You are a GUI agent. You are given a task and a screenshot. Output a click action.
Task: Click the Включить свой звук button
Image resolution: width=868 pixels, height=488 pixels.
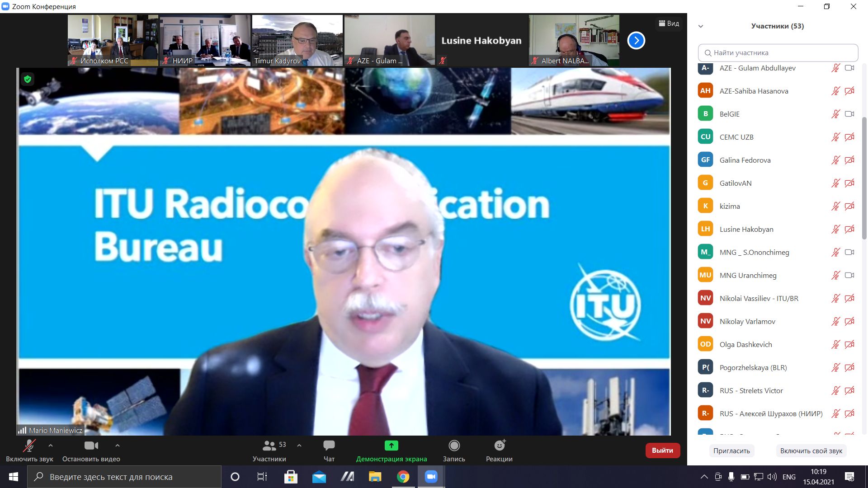811,450
